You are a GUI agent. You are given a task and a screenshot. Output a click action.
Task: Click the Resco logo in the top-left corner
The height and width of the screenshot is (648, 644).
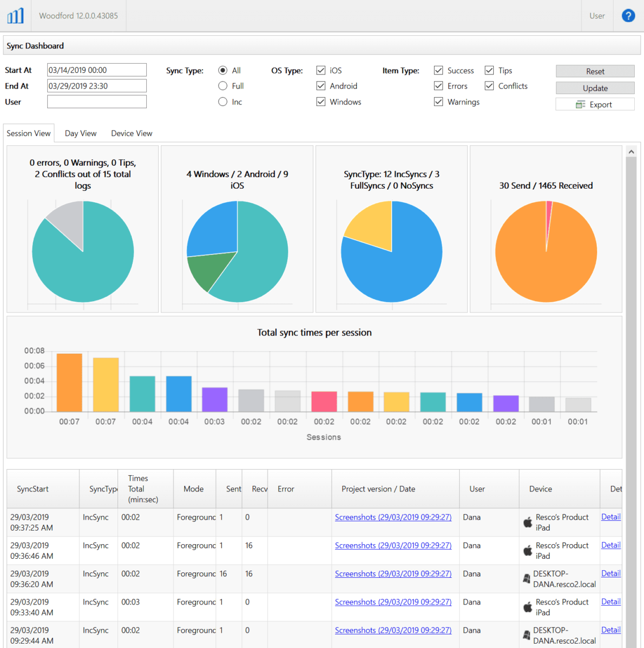click(x=15, y=15)
